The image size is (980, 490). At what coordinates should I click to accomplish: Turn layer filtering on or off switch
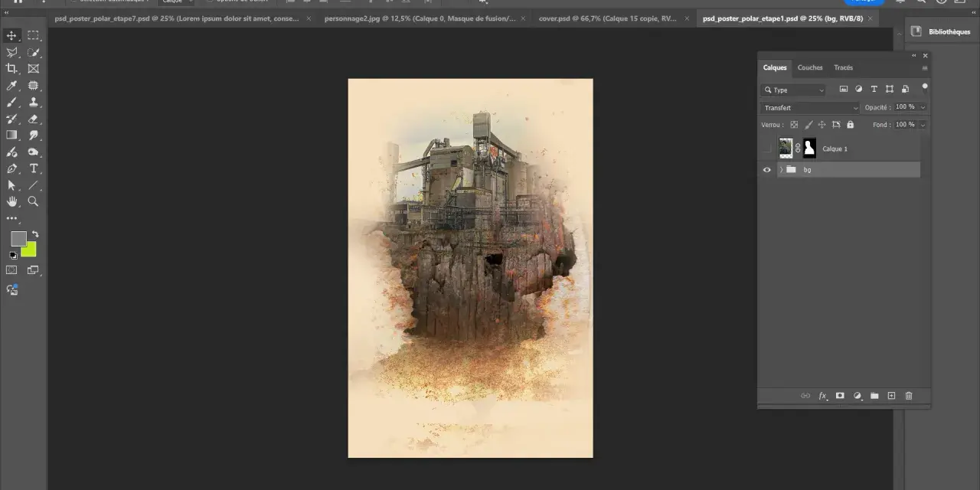[x=925, y=87]
